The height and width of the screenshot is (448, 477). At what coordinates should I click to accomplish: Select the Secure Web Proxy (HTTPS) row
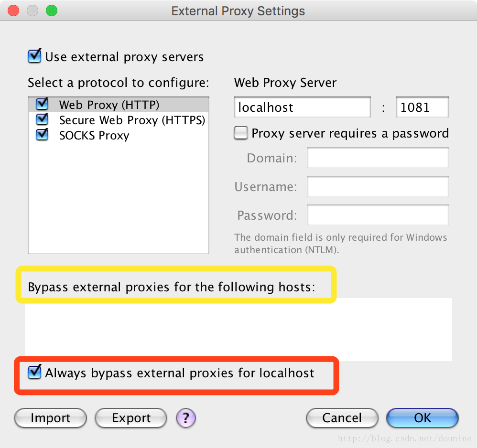pyautogui.click(x=119, y=120)
